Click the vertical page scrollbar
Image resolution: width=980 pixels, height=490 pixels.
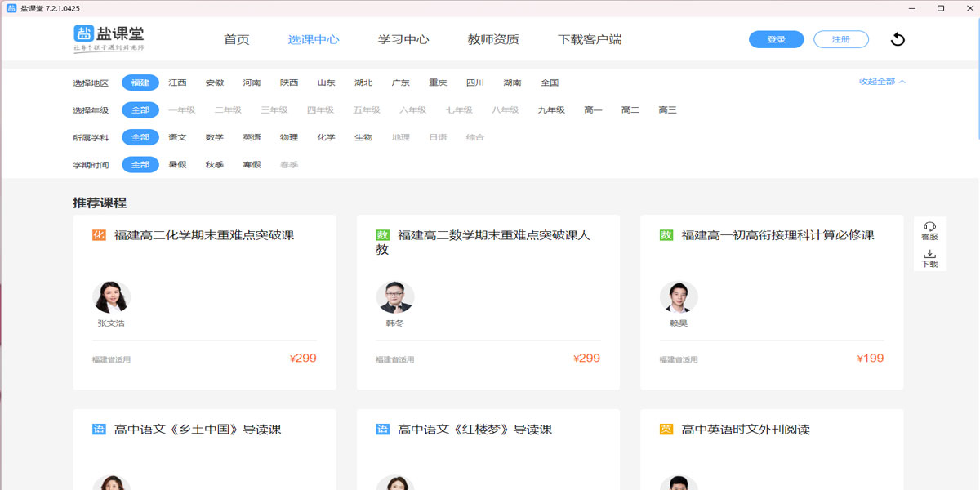coord(977,78)
